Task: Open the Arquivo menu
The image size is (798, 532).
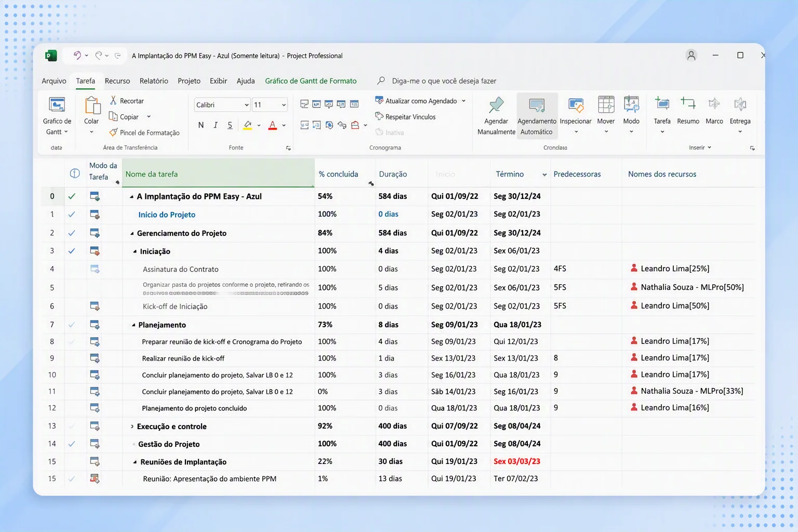Action: [x=54, y=81]
